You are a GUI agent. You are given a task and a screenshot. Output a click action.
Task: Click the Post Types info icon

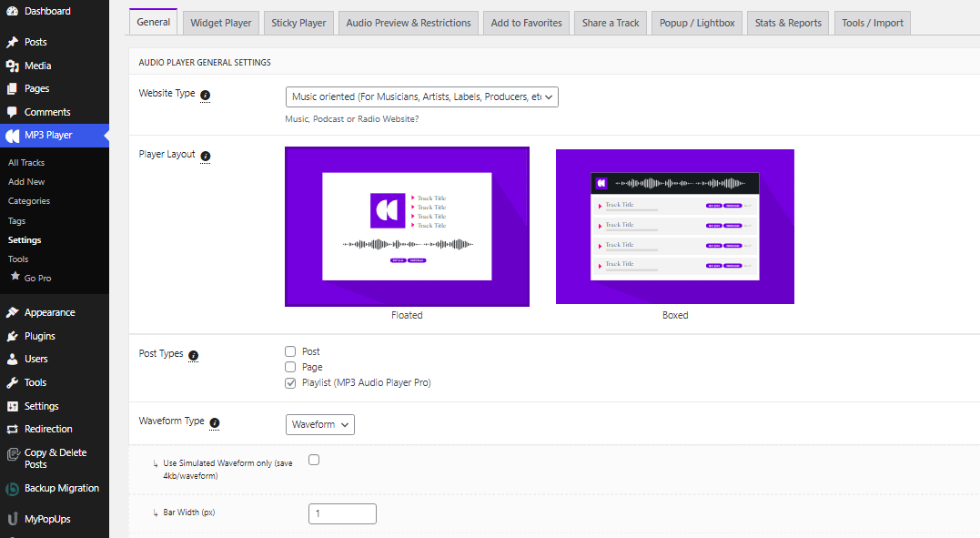193,355
